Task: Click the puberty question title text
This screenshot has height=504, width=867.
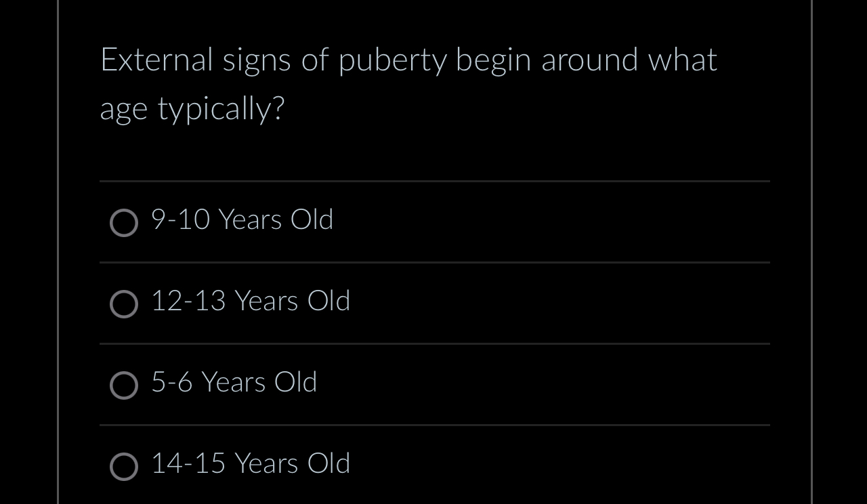Action: click(x=408, y=83)
